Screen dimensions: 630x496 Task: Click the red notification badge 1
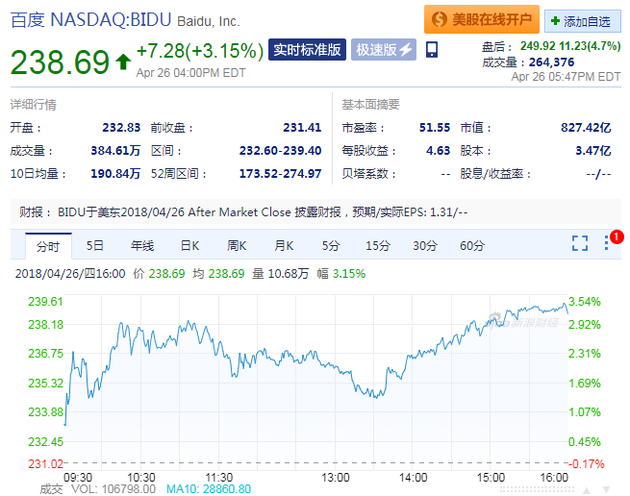617,237
